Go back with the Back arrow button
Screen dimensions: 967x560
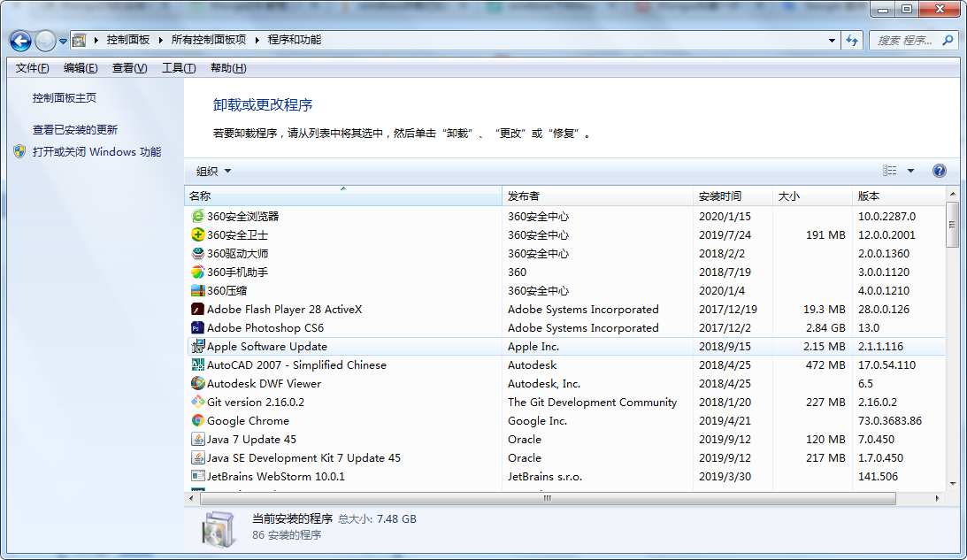pos(20,41)
